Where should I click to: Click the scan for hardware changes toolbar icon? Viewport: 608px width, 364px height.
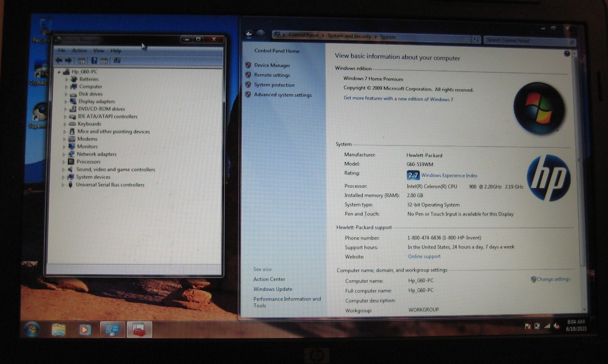point(117,60)
